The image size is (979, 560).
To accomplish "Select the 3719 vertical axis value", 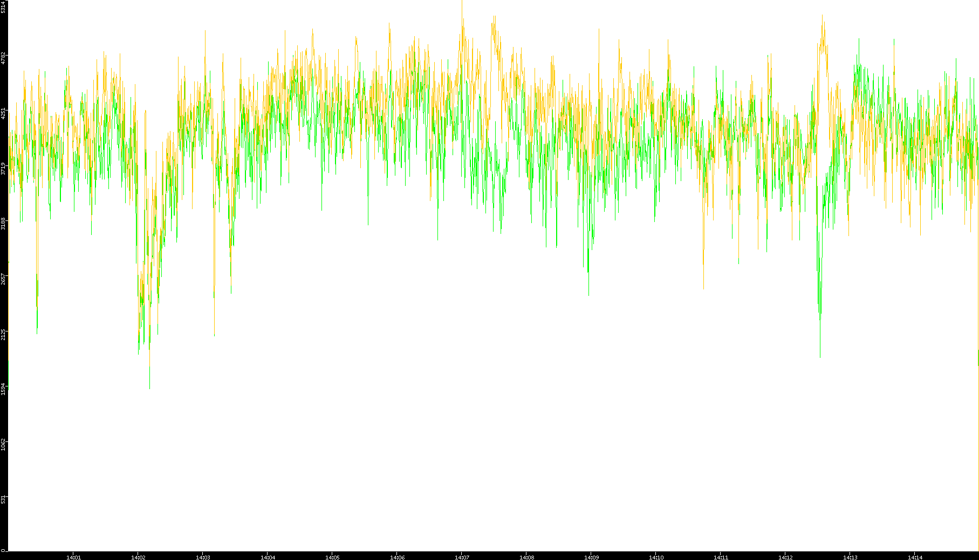I will pyautogui.click(x=3, y=168).
